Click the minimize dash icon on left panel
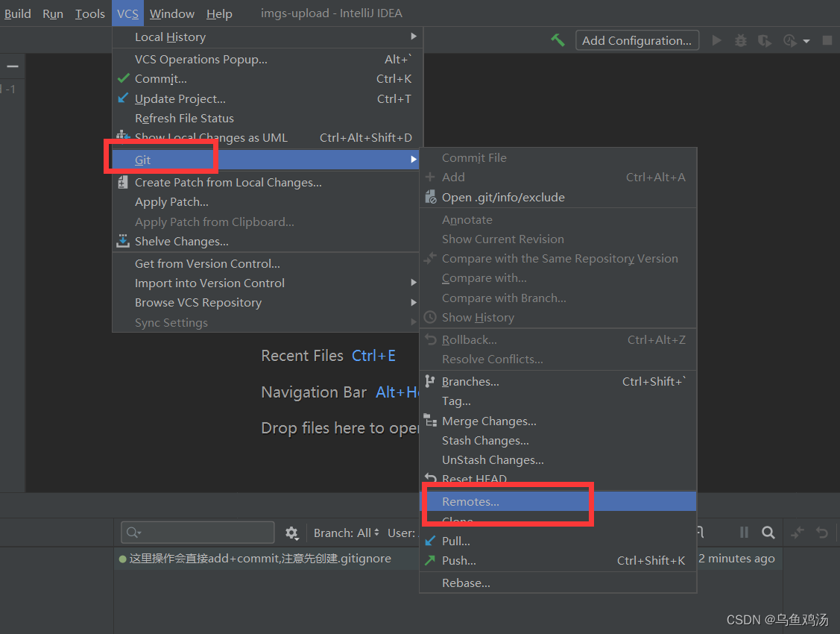Viewport: 840px width, 634px height. (13, 66)
